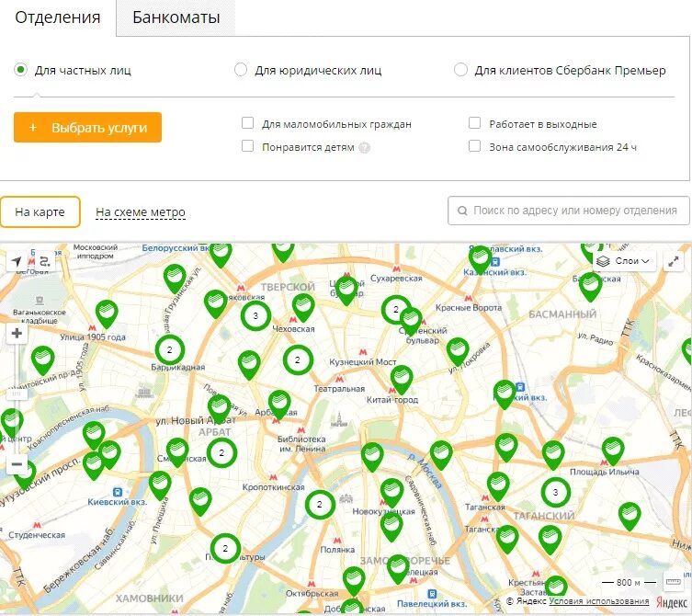Click the route builder icon on map
The image size is (692, 616).
45,261
